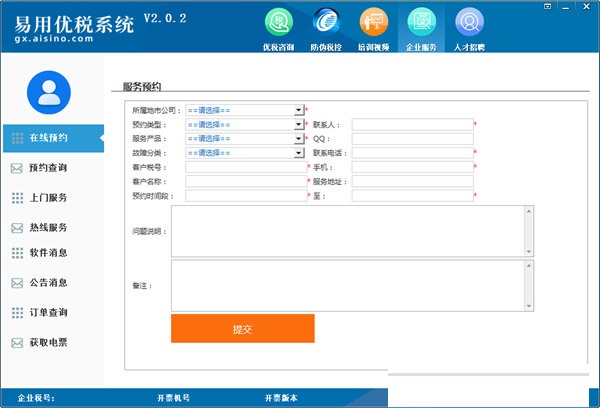This screenshot has width=600, height=408.
Task: Click the 联系人 input field
Action: click(x=412, y=124)
